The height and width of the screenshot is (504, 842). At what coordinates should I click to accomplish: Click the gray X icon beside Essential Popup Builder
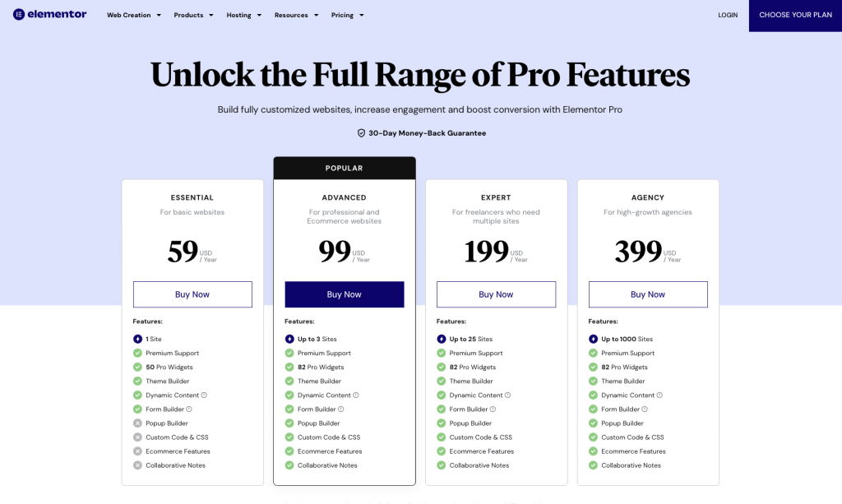pyautogui.click(x=137, y=423)
